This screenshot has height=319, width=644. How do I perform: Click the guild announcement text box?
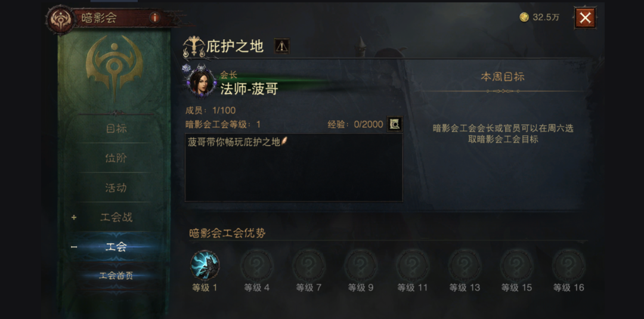pyautogui.click(x=293, y=168)
